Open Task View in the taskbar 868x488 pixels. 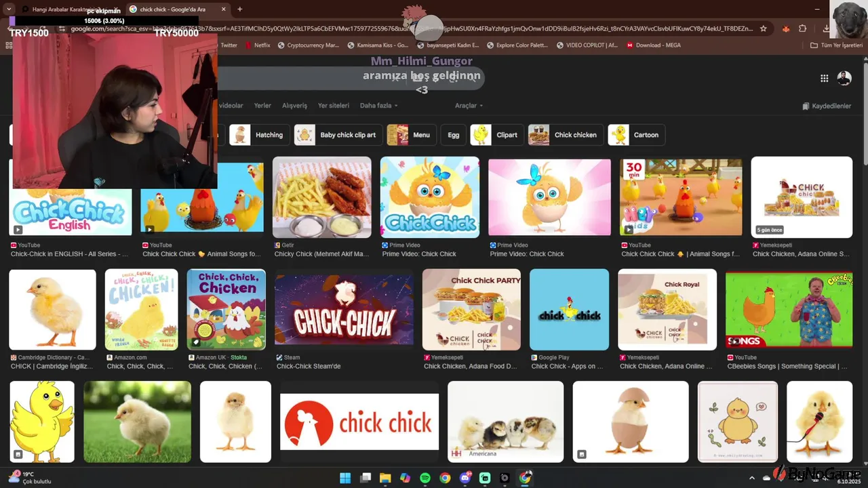(366, 478)
